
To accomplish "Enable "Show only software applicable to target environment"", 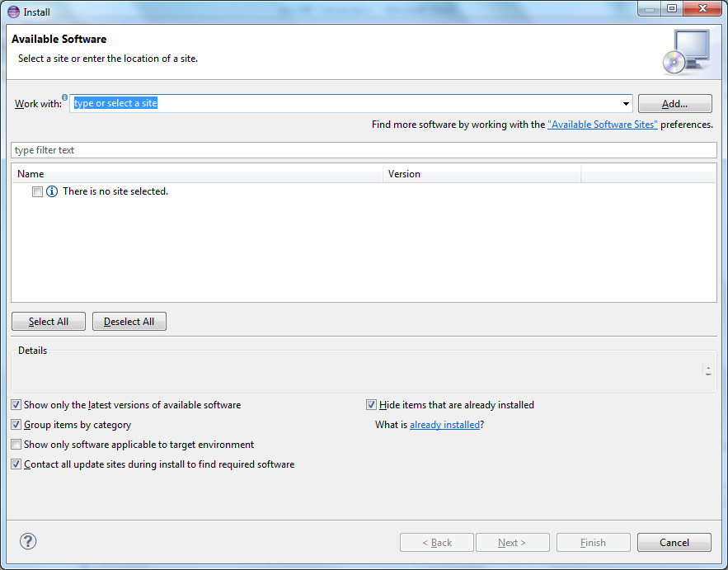I will (x=16, y=444).
